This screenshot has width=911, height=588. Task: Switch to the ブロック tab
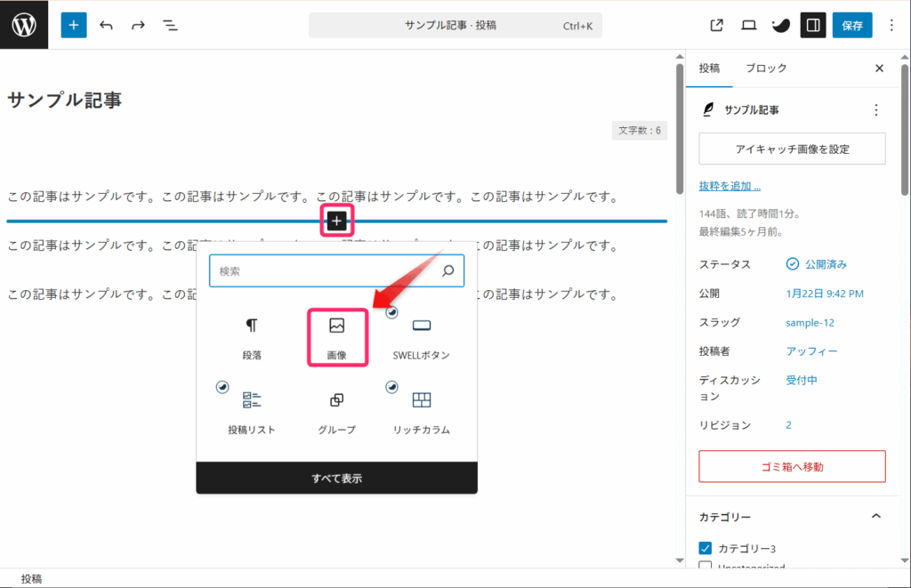[x=766, y=68]
